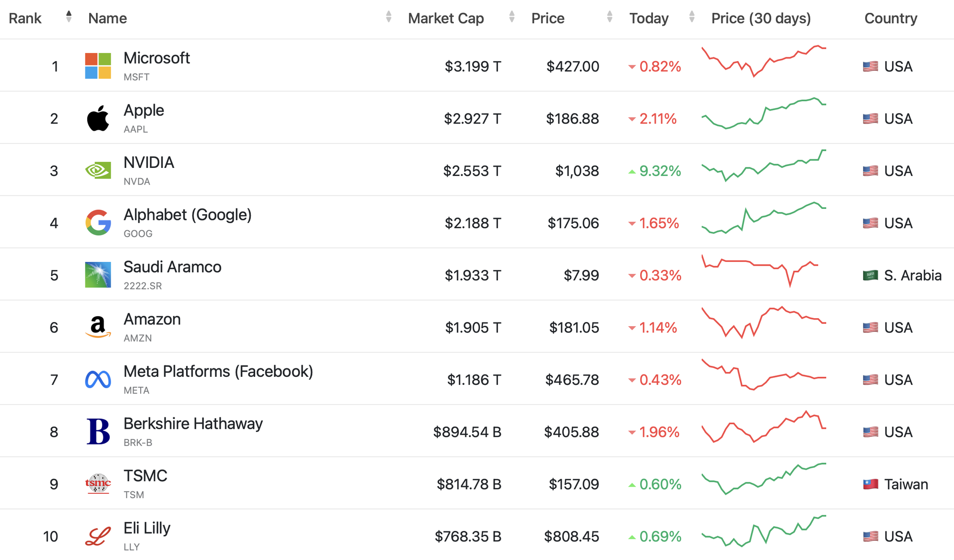
Task: Click the Taiwan flag icon
Action: tap(871, 484)
